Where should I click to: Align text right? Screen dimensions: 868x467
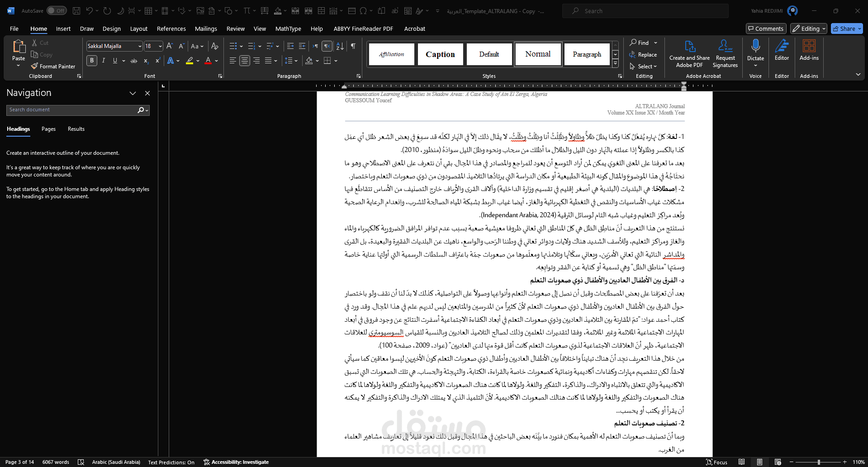(256, 61)
